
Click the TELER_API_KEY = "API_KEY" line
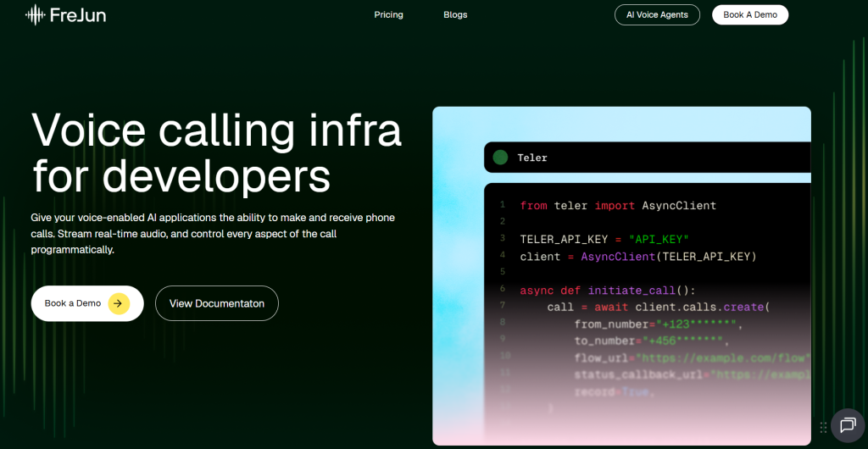pos(604,240)
